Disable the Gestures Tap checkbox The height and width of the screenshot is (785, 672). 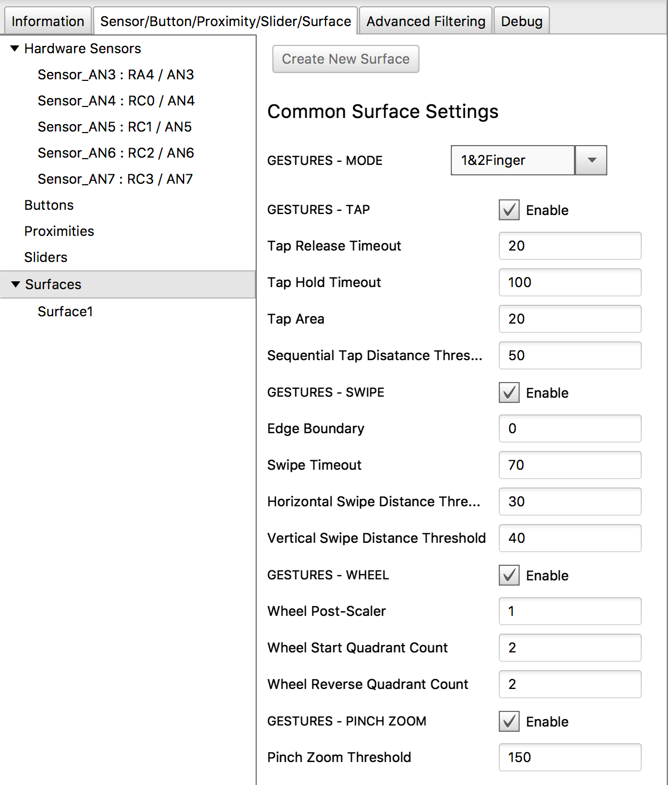click(509, 210)
